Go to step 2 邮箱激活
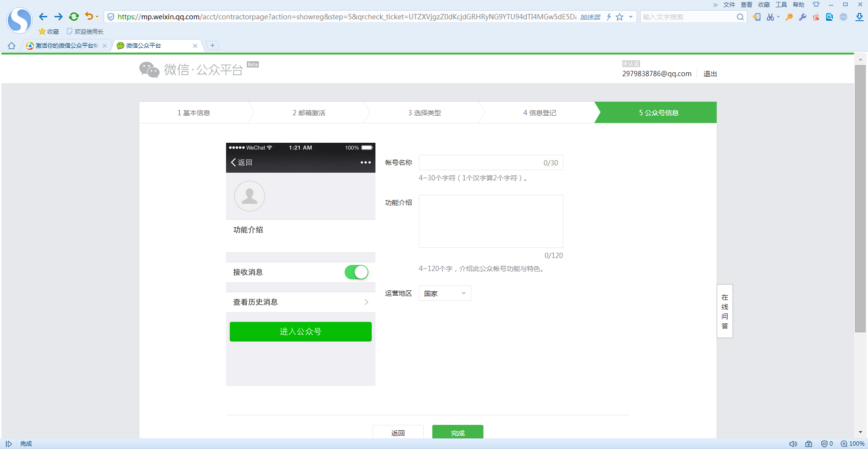Screen dimensions: 868x449 (309, 112)
